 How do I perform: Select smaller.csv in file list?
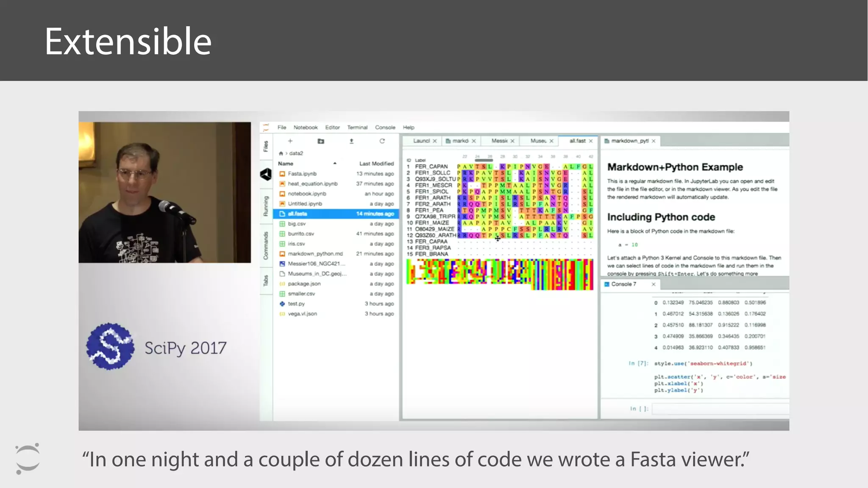[x=336, y=294]
